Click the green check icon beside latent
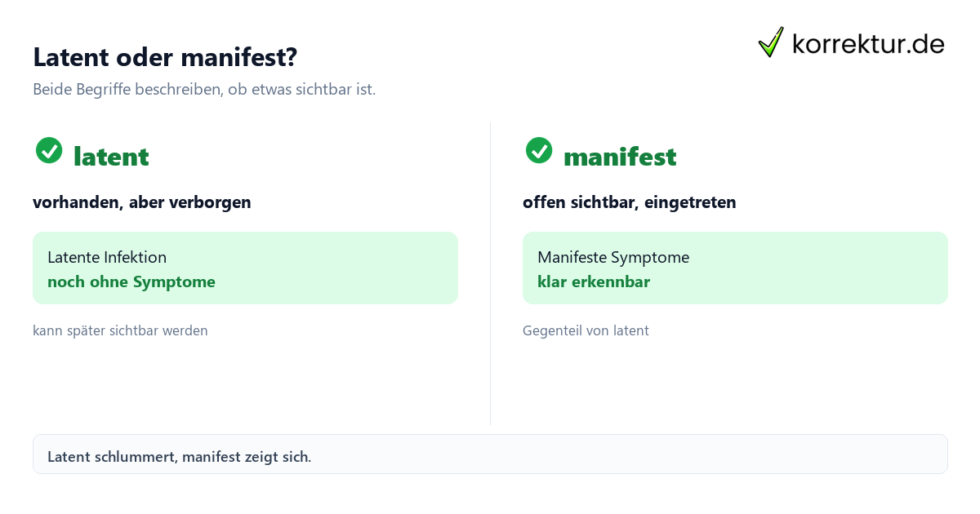Viewport: 980px width, 514px height. [49, 150]
